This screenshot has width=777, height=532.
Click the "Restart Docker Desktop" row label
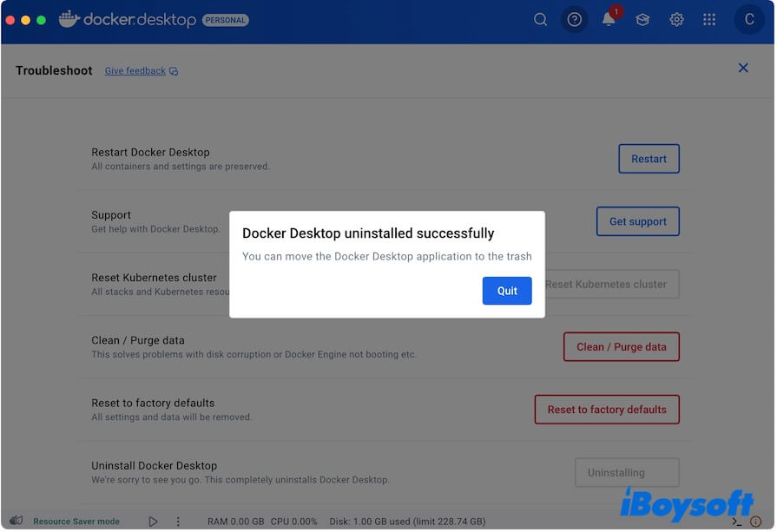(x=151, y=153)
